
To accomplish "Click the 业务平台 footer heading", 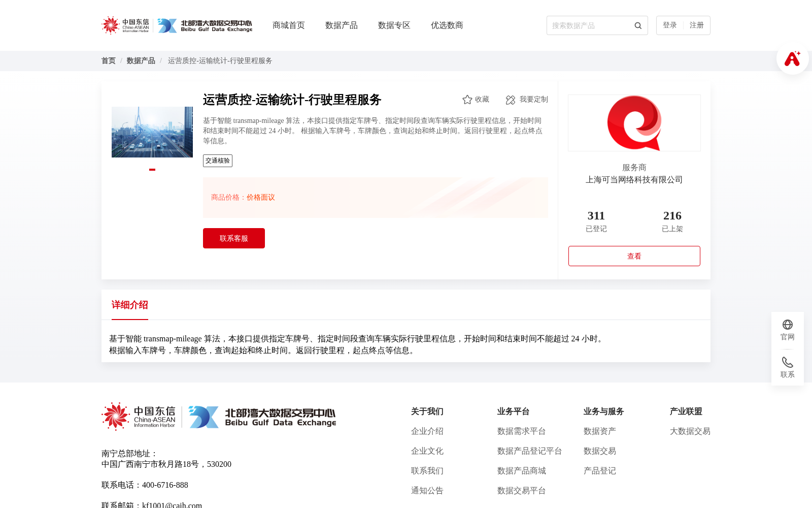I will click(x=514, y=411).
